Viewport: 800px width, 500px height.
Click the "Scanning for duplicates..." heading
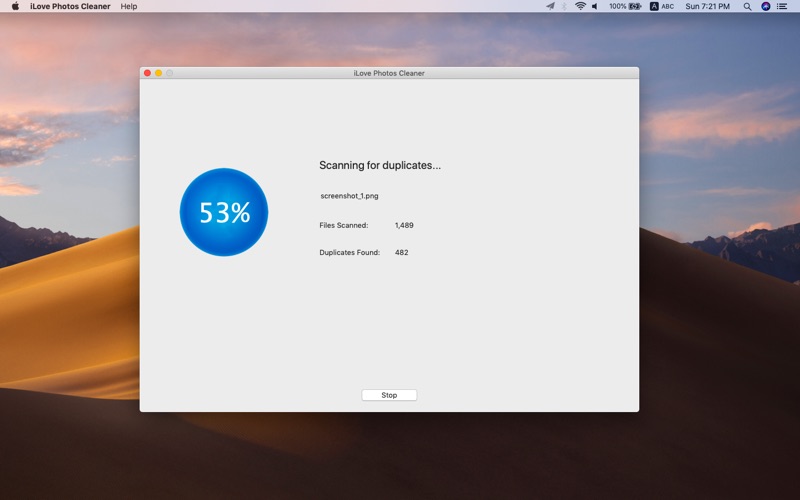pyautogui.click(x=380, y=165)
